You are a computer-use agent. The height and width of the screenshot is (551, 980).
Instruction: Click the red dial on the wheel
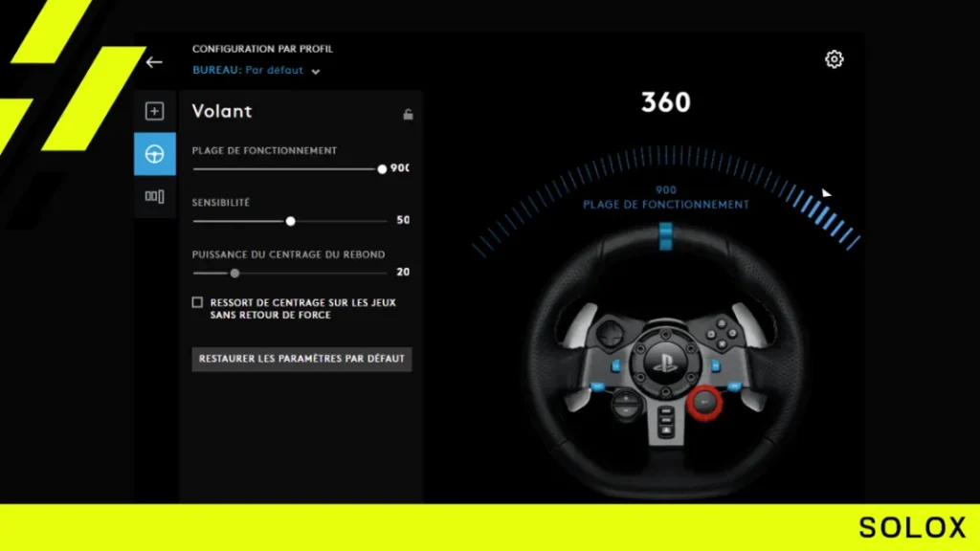point(705,404)
